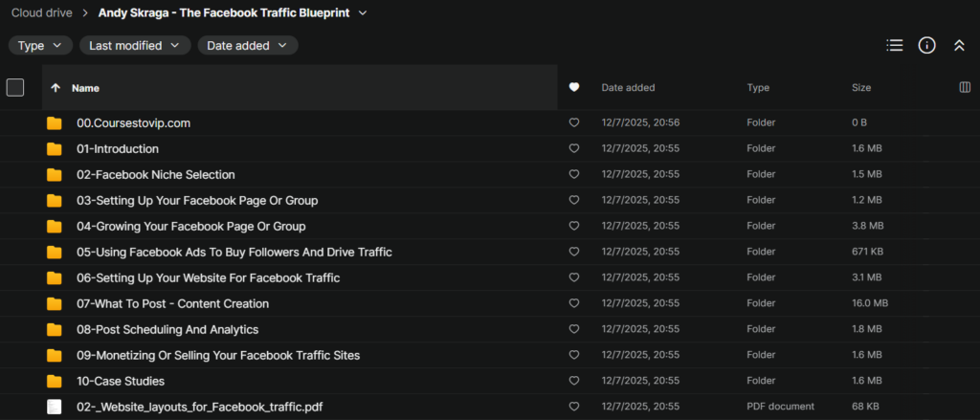Open the Last modified filter dropdown

click(x=134, y=45)
